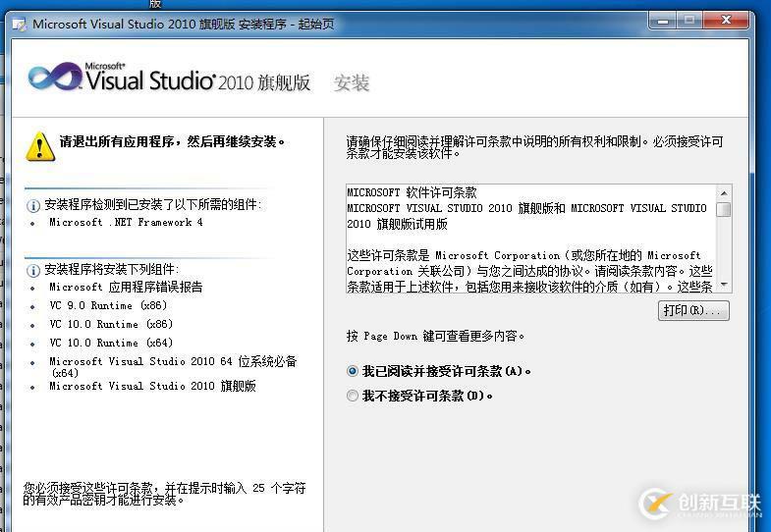Click info icon beside components-to-install heading
The height and width of the screenshot is (532, 771).
point(33,270)
